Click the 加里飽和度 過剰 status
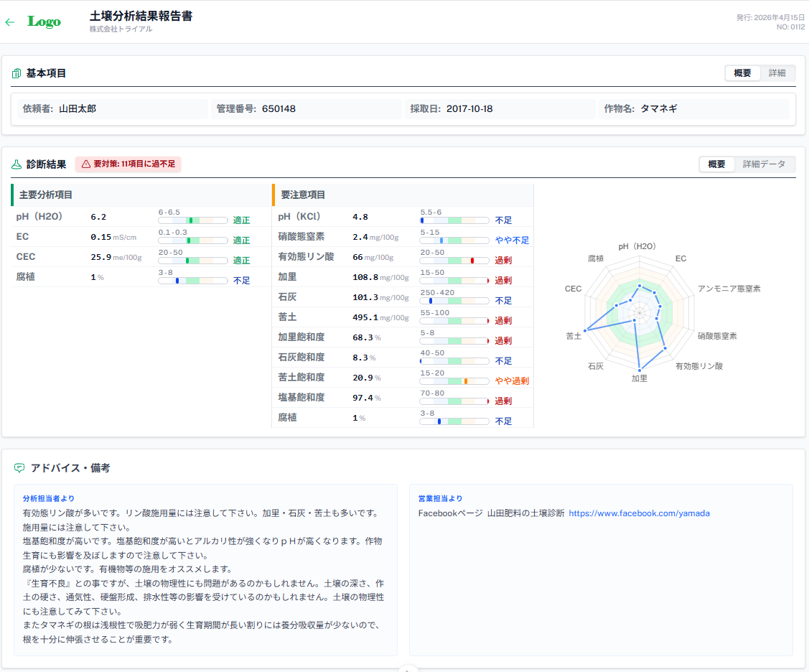The image size is (809, 672). pos(503,341)
